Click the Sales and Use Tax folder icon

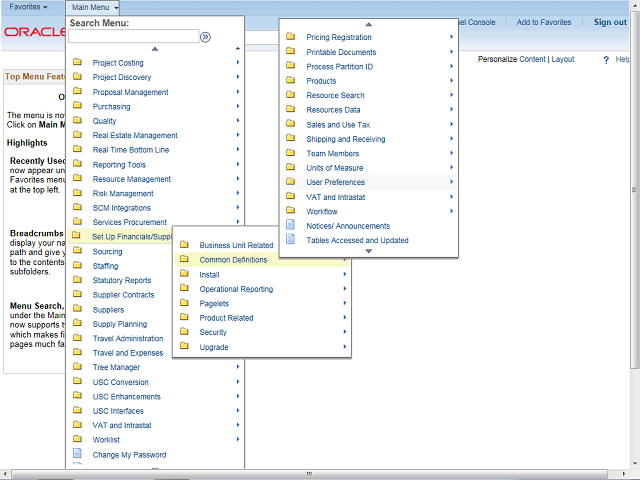[x=291, y=124]
